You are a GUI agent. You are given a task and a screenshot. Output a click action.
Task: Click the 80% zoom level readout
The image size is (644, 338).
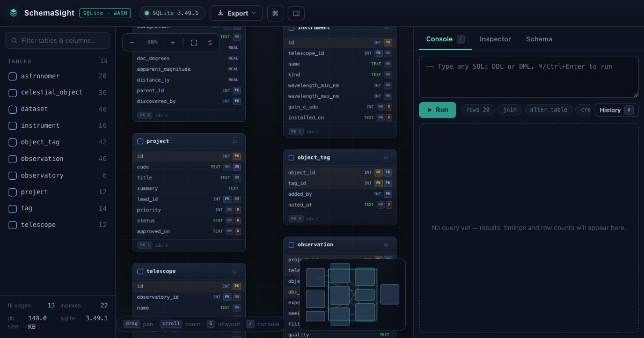[152, 42]
